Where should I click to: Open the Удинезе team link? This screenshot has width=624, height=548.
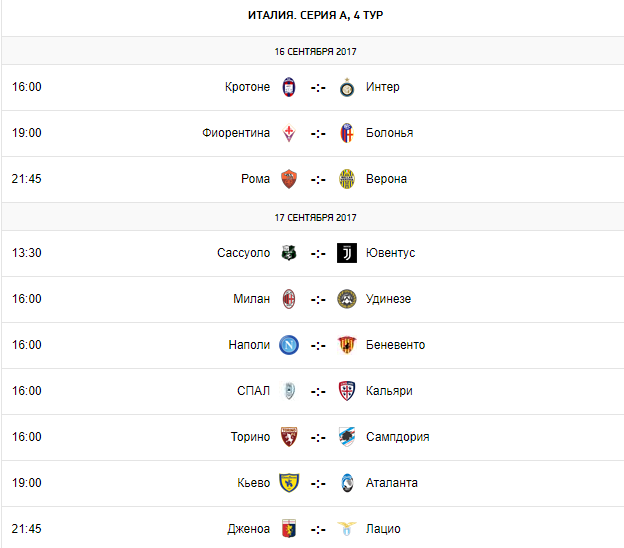tap(388, 299)
